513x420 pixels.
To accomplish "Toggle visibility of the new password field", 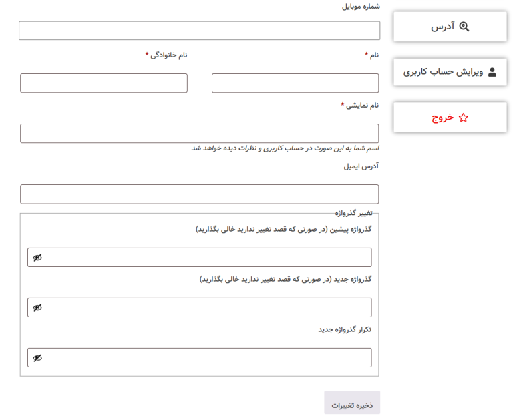I will click(37, 308).
